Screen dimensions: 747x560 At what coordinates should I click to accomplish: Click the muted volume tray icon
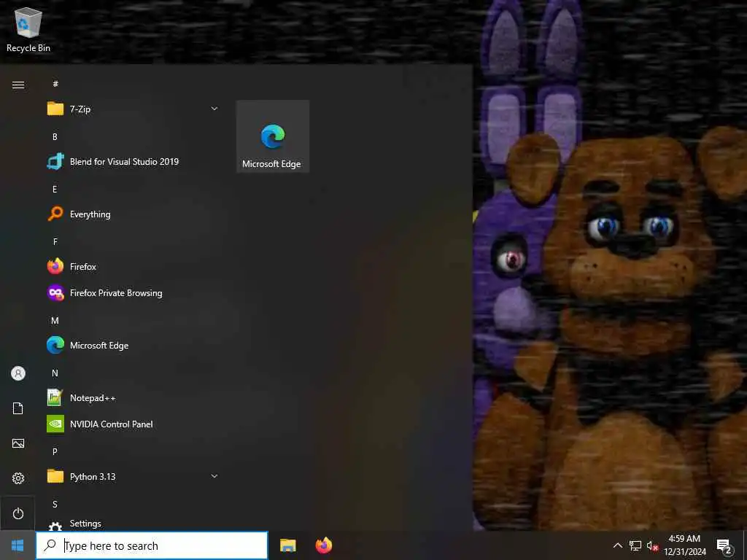652,545
